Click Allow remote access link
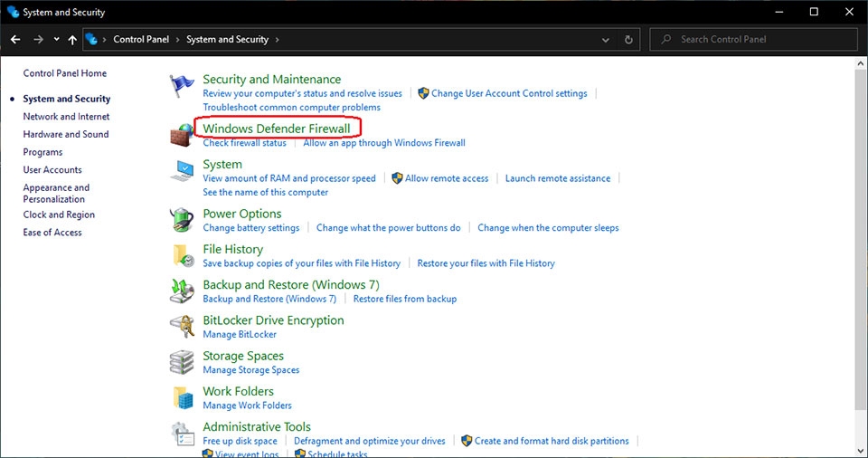The height and width of the screenshot is (458, 868). pyautogui.click(x=447, y=178)
